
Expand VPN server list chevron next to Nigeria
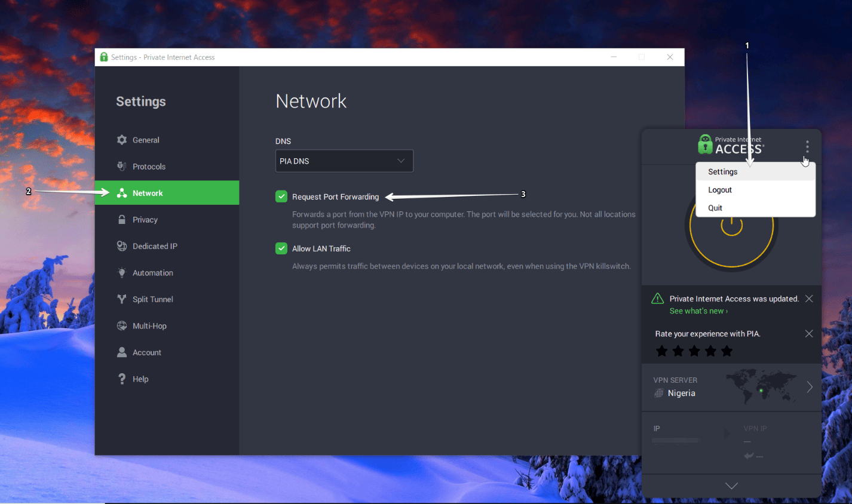(810, 387)
